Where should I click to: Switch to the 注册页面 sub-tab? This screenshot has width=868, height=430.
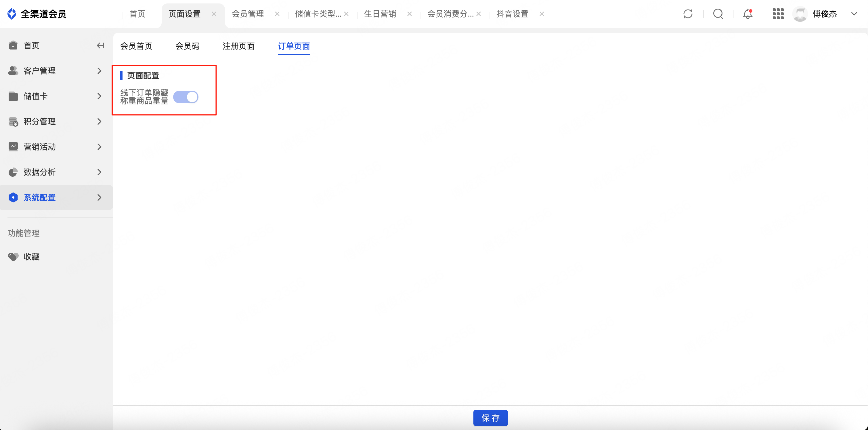click(x=238, y=46)
